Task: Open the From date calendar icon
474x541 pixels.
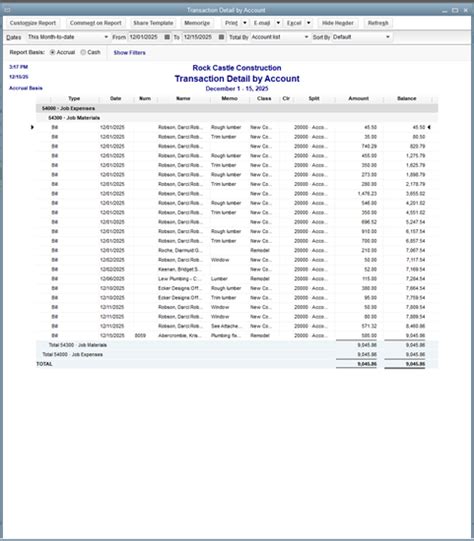Action: [167, 37]
